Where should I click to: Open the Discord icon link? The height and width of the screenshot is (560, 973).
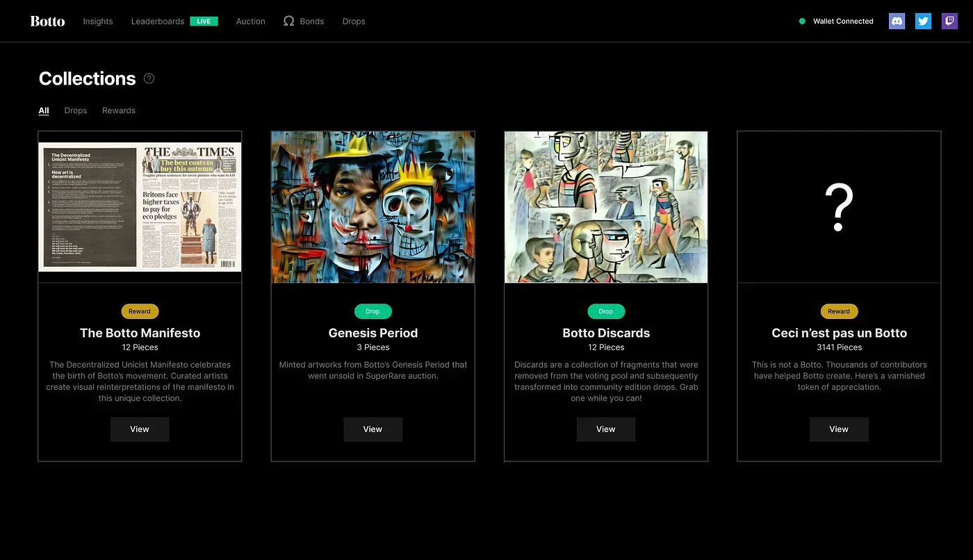click(x=897, y=21)
